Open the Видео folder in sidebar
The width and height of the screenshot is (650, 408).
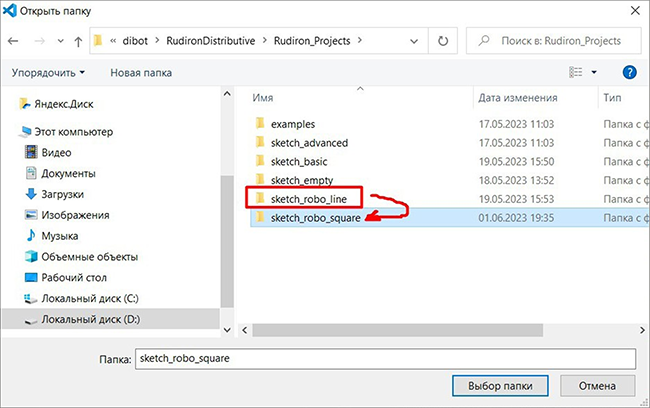[56, 153]
